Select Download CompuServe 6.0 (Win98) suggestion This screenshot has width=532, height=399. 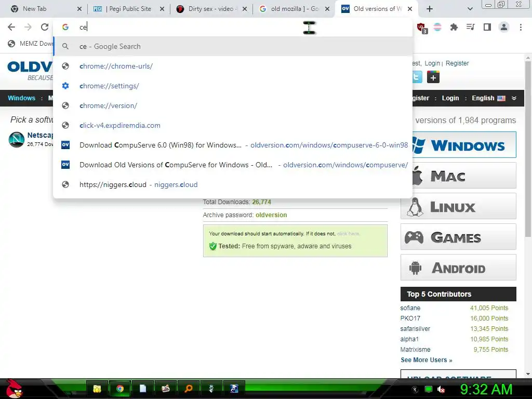(233, 145)
